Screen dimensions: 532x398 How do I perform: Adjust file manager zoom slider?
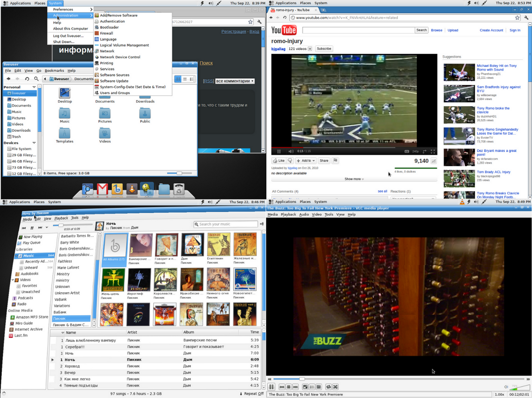click(x=179, y=173)
